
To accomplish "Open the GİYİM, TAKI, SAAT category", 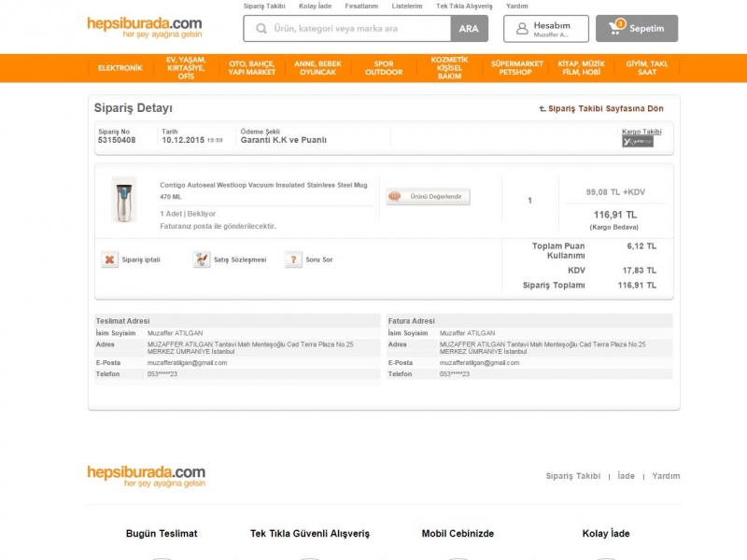I will coord(647,68).
